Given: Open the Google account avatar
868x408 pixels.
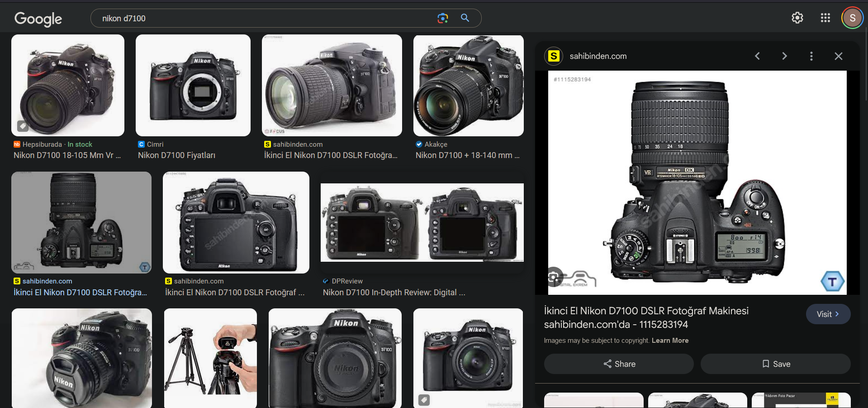Looking at the screenshot, I should tap(852, 18).
